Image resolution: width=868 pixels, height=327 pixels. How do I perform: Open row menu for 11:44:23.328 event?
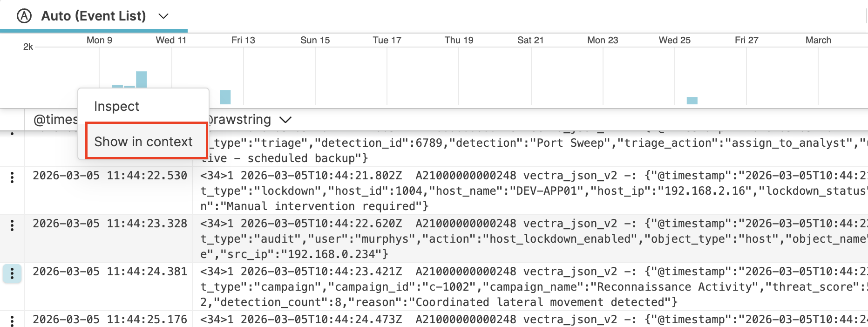coord(12,225)
